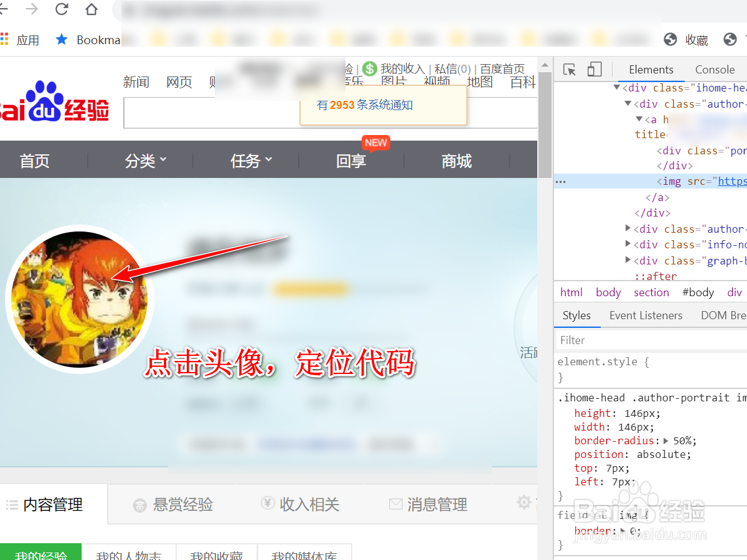Screen dimensions: 747x560
Task: Open 回享 in navigation bar
Action: point(351,161)
